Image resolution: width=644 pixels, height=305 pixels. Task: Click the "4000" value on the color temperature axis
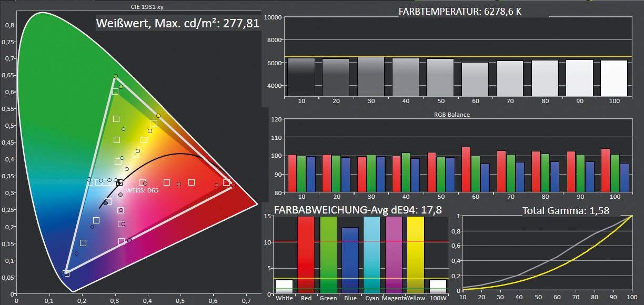point(275,86)
